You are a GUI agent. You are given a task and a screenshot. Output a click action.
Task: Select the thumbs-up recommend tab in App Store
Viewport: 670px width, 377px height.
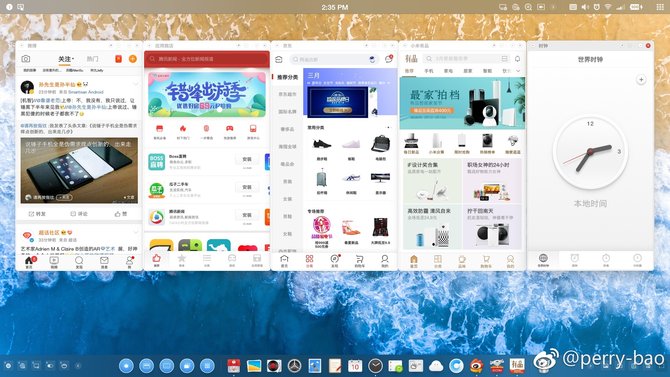pyautogui.click(x=156, y=259)
